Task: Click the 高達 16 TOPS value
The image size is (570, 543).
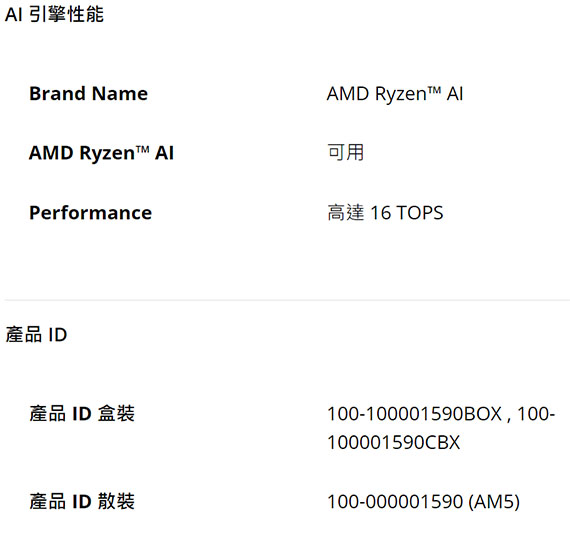Action: point(385,213)
